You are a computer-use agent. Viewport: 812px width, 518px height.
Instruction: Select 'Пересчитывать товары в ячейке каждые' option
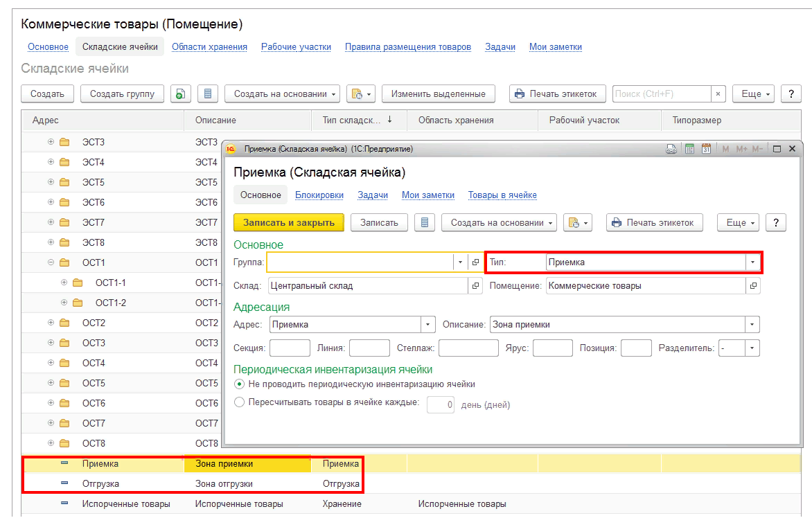pyautogui.click(x=240, y=402)
